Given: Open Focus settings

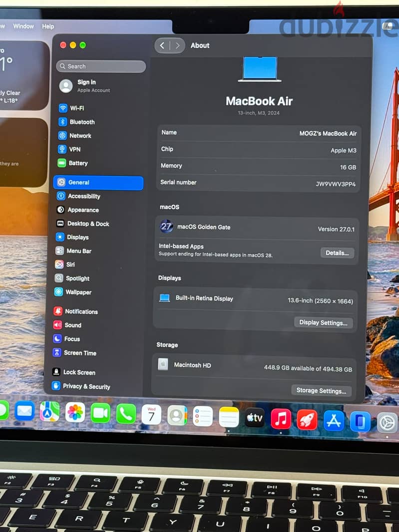Looking at the screenshot, I should (x=66, y=339).
